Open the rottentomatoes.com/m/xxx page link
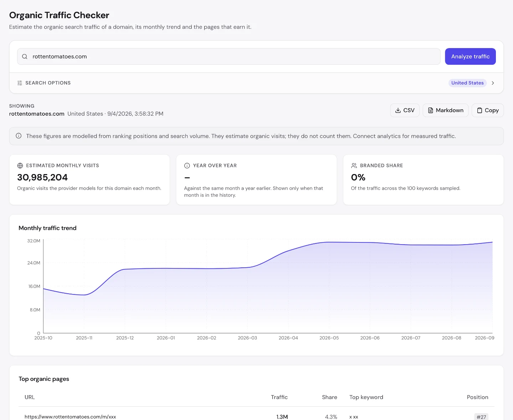This screenshot has width=513, height=420. pyautogui.click(x=70, y=417)
